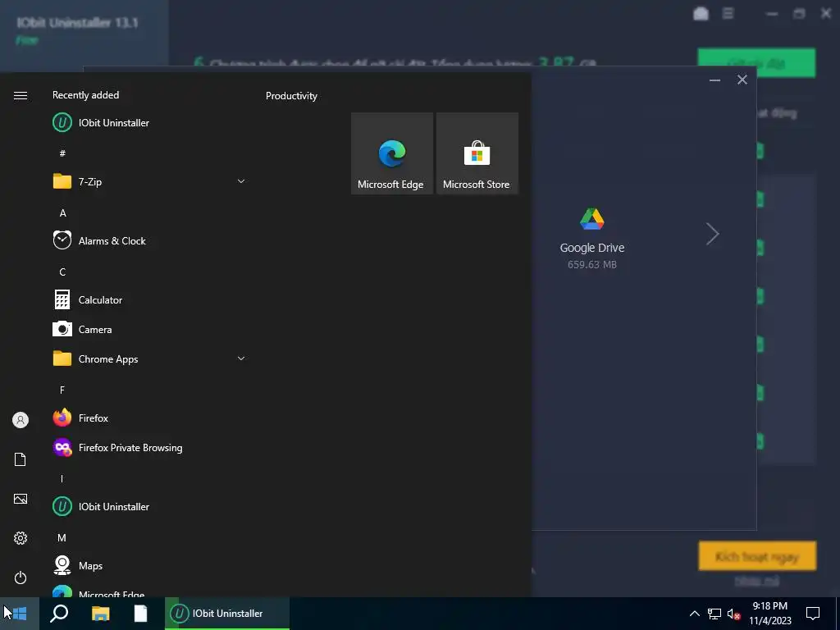Open Documents from Start sidebar

coord(21,459)
